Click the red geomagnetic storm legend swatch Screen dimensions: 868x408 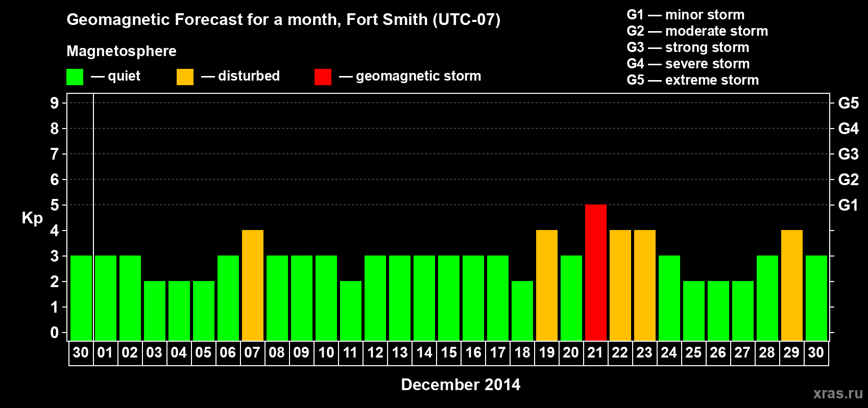pos(323,77)
